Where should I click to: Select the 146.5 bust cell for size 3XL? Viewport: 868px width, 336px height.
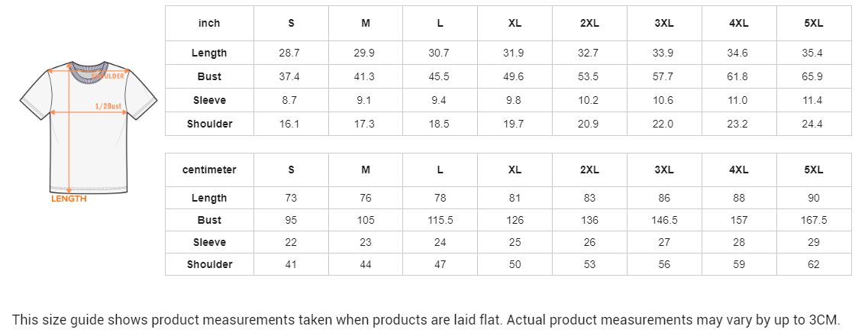pos(664,220)
